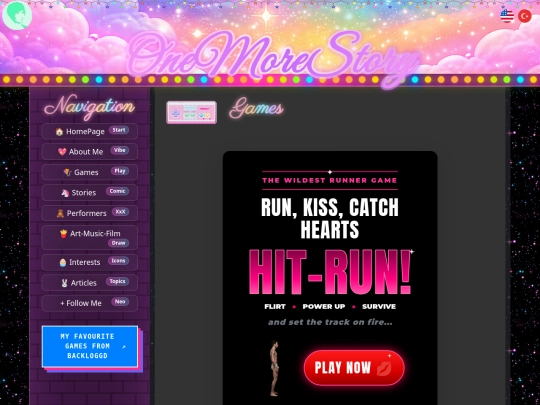Click the Neo badge on Follow Me
Viewport: 540px width, 405px height.
click(120, 302)
